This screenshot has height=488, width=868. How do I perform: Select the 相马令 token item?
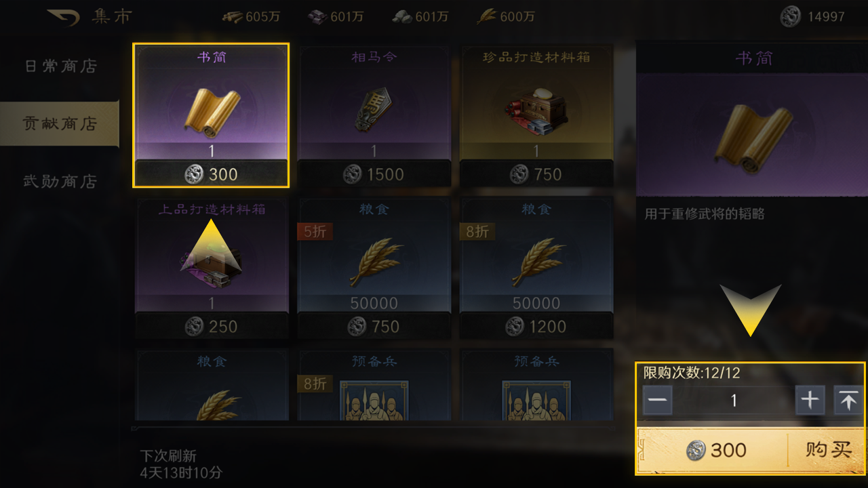[374, 115]
